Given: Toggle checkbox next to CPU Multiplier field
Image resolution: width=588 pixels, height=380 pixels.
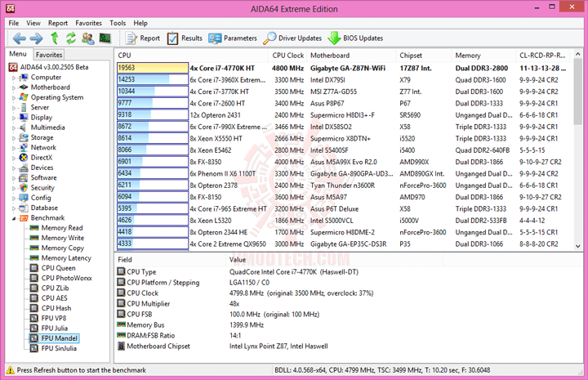Looking at the screenshot, I should point(121,303).
